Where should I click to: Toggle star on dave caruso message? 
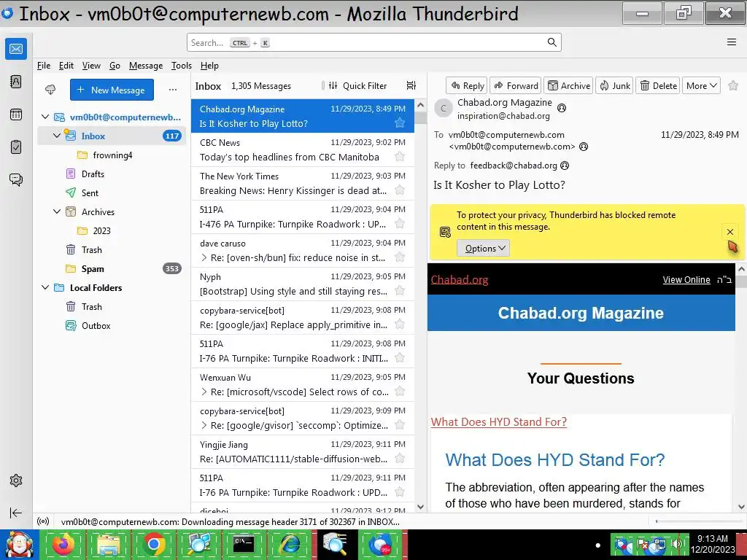[400, 257]
